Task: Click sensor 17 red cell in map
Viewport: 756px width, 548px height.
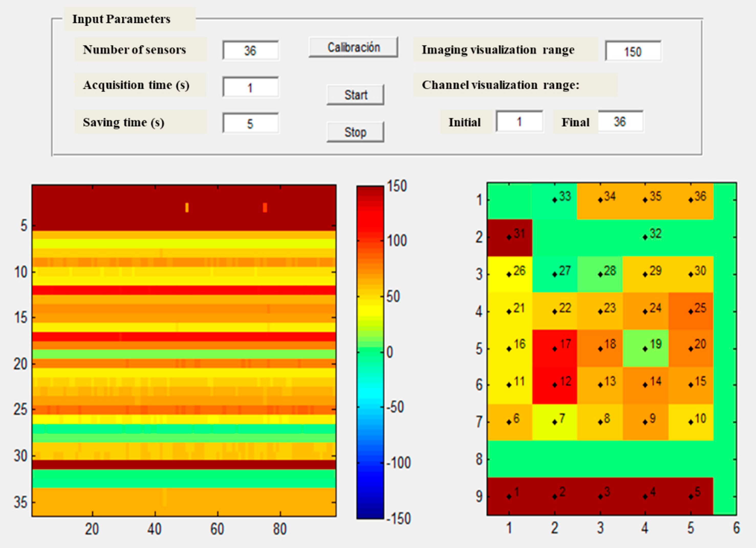Action: 555,348
